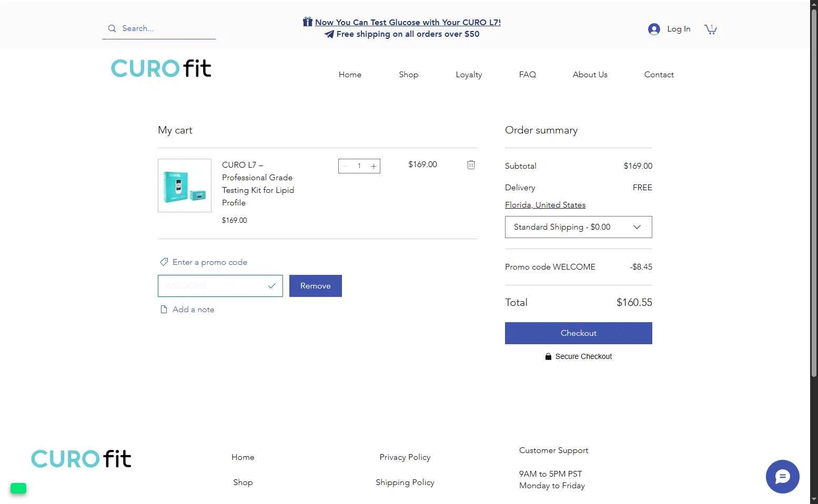
Task: Open the shopping cart icon in header
Action: [x=711, y=29]
